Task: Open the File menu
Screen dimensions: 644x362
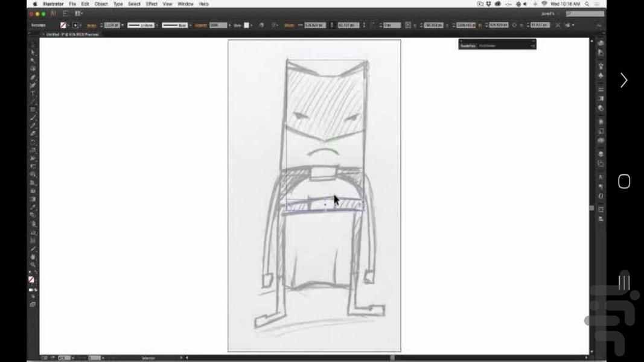Action: coord(72,4)
